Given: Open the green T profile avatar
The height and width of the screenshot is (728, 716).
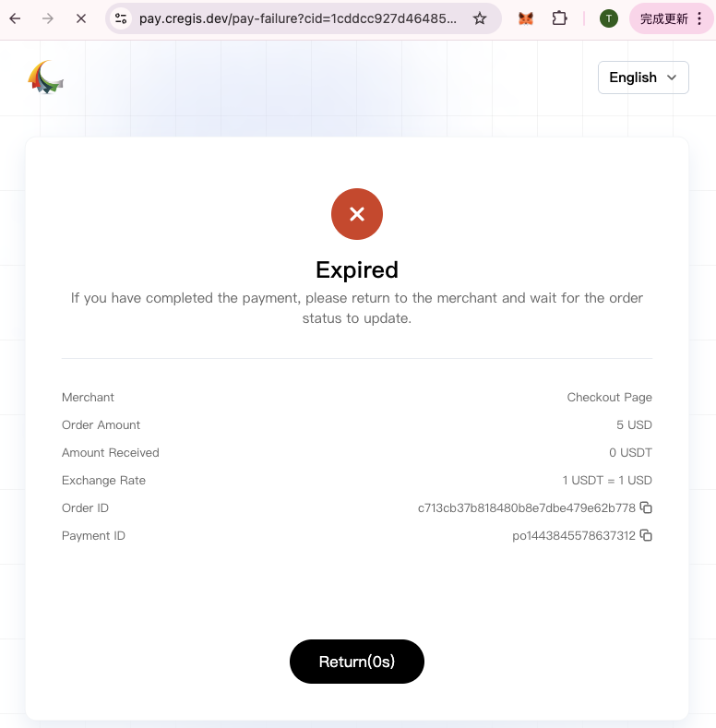Looking at the screenshot, I should coord(608,18).
